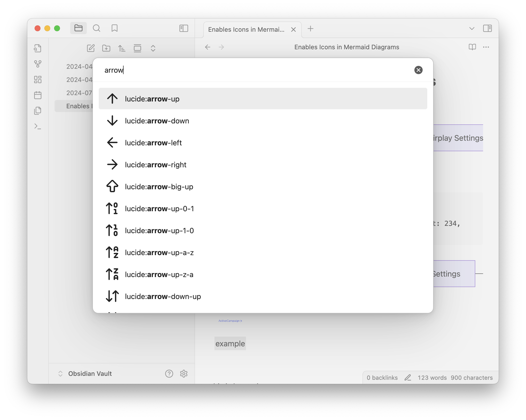This screenshot has width=526, height=420.
Task: Open the note's more options menu
Action: pyautogui.click(x=486, y=47)
